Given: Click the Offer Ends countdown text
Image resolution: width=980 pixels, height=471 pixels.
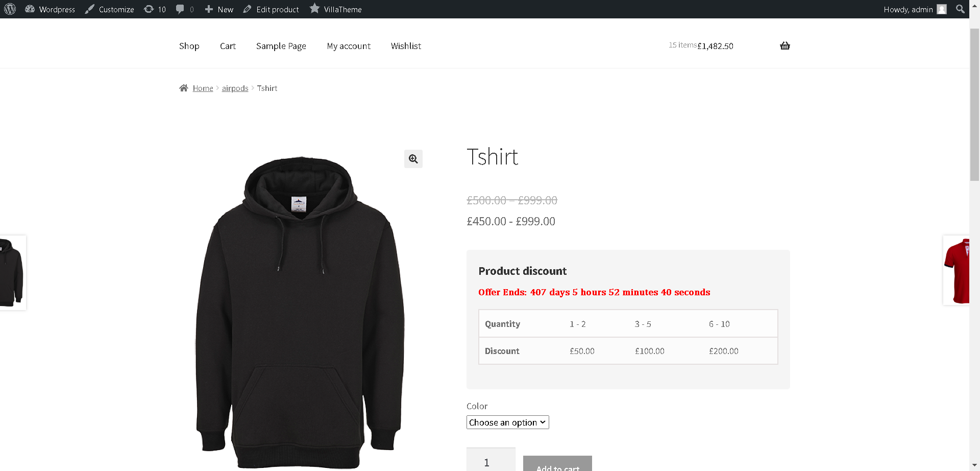Looking at the screenshot, I should [594, 292].
